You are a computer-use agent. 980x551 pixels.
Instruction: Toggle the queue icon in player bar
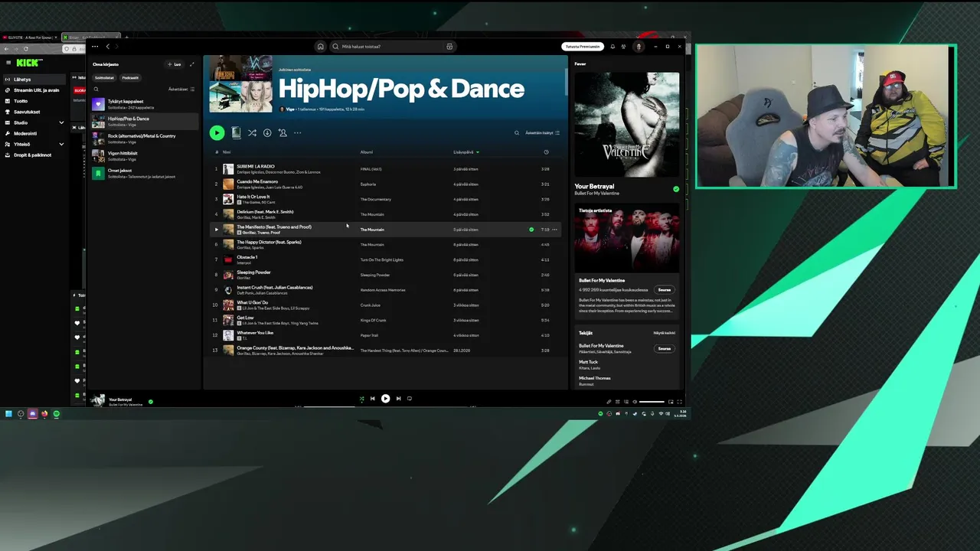618,402
